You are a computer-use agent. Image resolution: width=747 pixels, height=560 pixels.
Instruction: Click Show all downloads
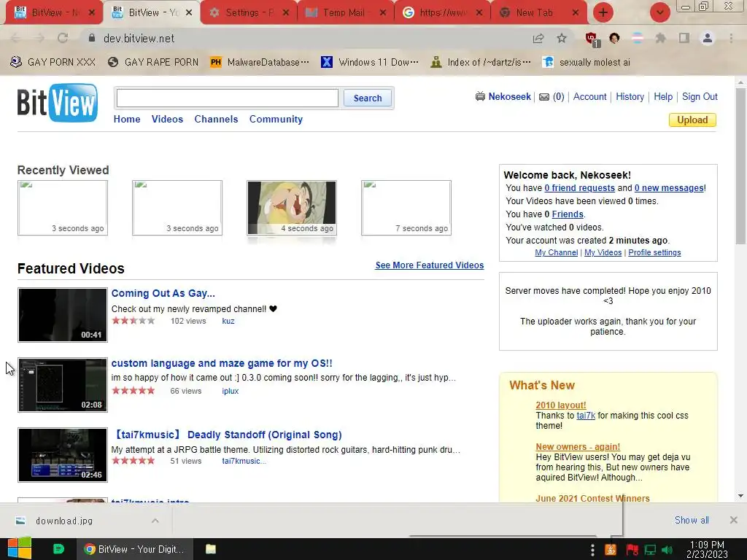click(692, 520)
